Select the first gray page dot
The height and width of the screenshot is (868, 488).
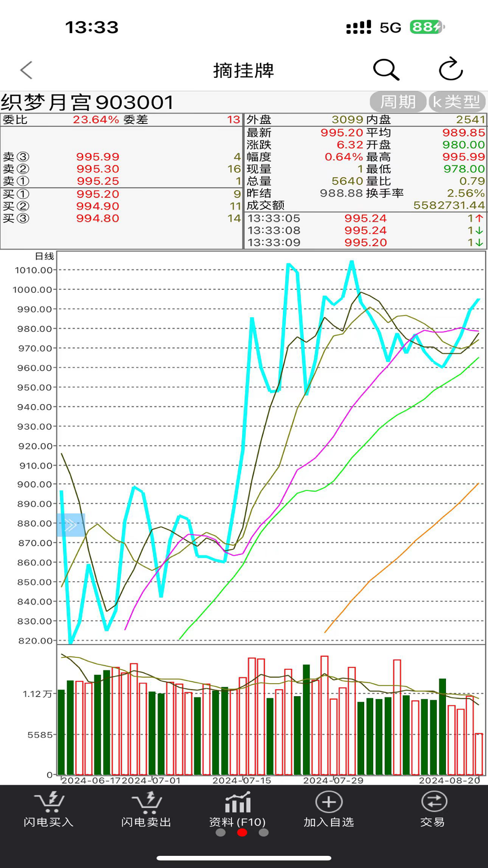click(221, 833)
